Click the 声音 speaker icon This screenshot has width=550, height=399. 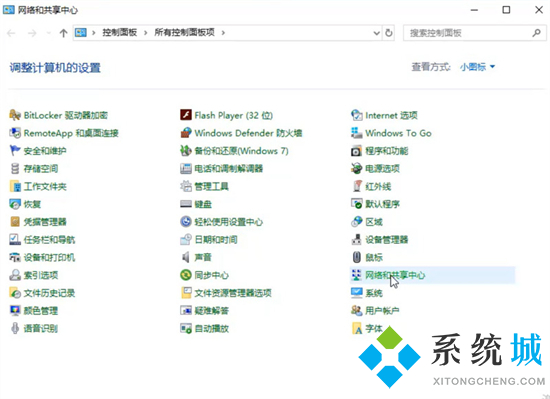(186, 257)
